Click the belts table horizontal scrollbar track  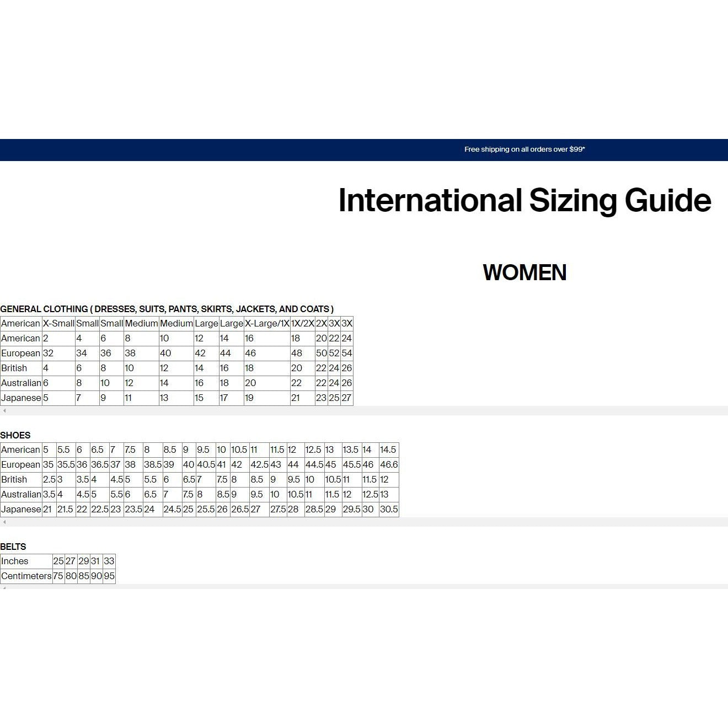pyautogui.click(x=364, y=587)
